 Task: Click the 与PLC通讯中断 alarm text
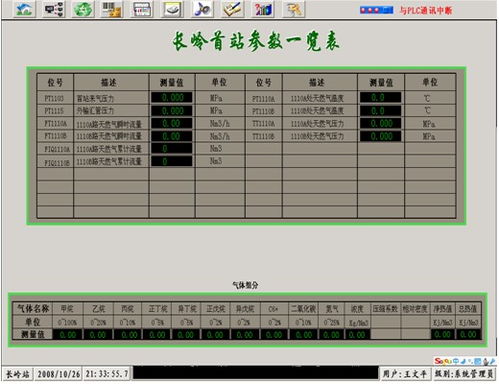click(426, 11)
